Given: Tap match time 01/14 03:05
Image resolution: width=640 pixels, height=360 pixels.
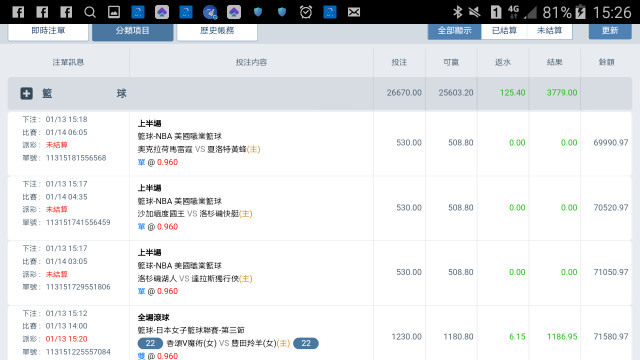Looking at the screenshot, I should click(x=66, y=261).
